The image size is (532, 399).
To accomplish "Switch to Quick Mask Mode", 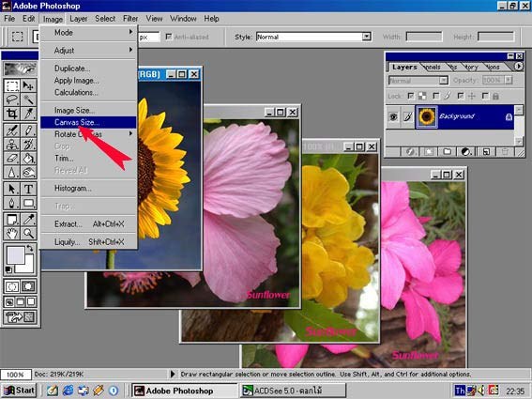I will tap(28, 286).
